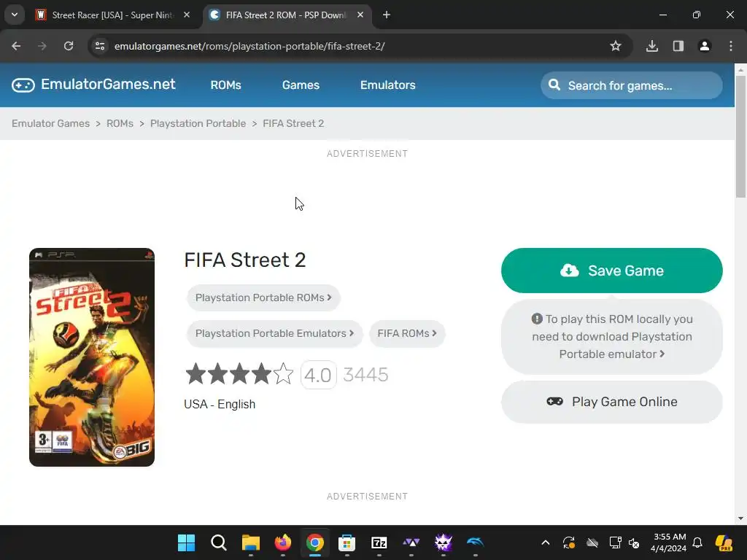Open File Explorer from the taskbar

coord(251,542)
